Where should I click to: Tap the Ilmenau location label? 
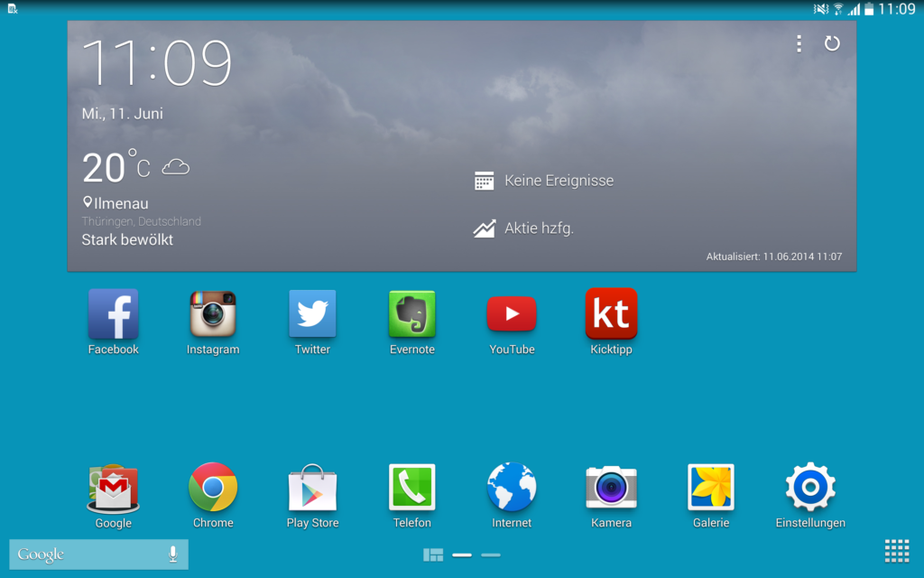[116, 203]
